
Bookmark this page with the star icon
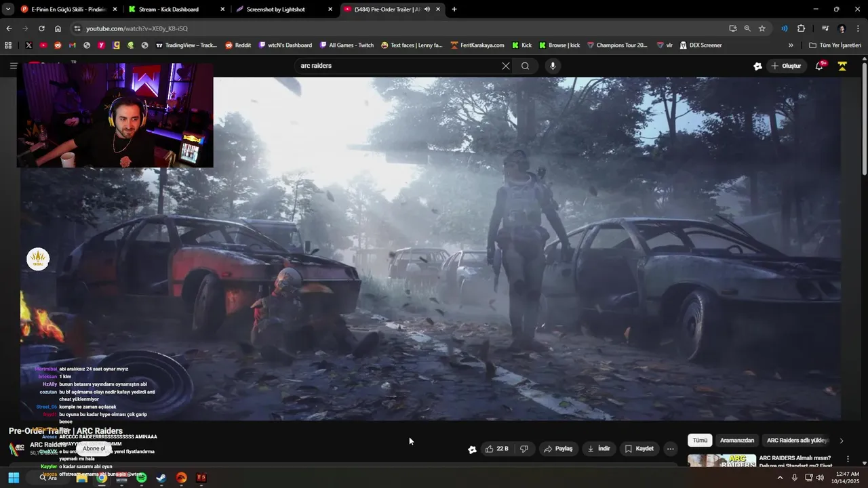pyautogui.click(x=762, y=28)
